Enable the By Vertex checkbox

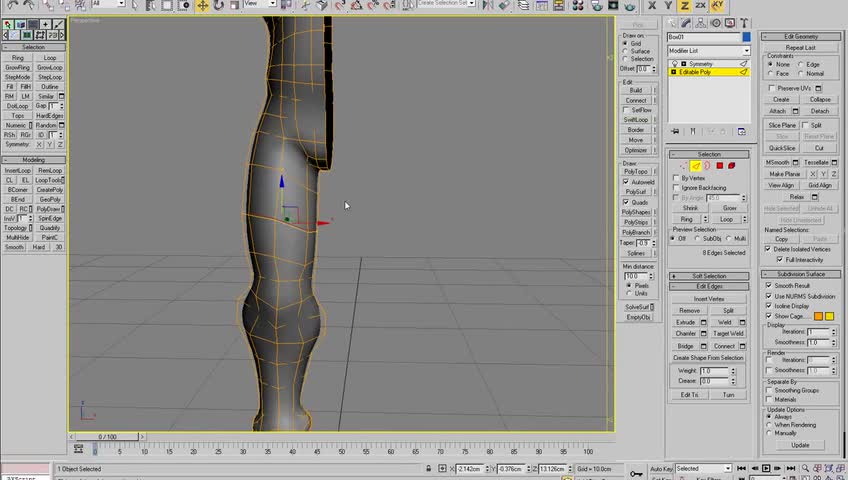pos(677,178)
